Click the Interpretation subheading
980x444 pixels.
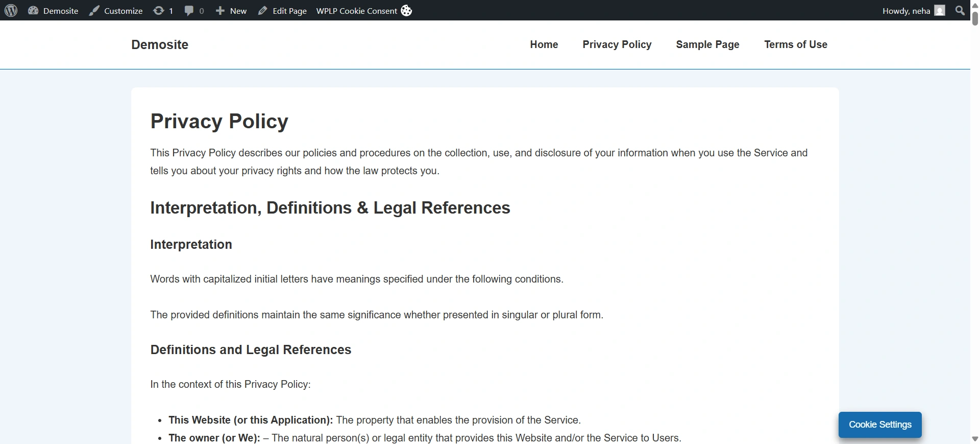(191, 244)
